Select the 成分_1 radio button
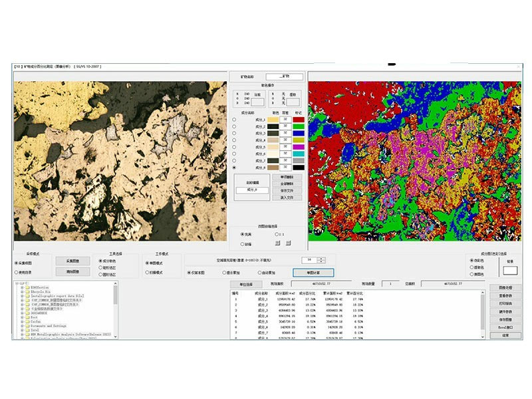Viewport: 532px width, 399px height. coord(234,120)
